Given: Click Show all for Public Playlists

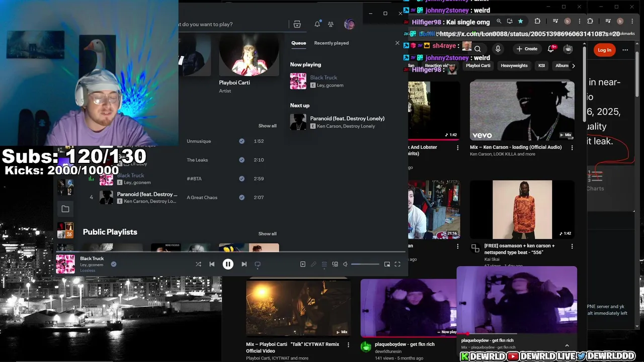Looking at the screenshot, I should tap(267, 234).
